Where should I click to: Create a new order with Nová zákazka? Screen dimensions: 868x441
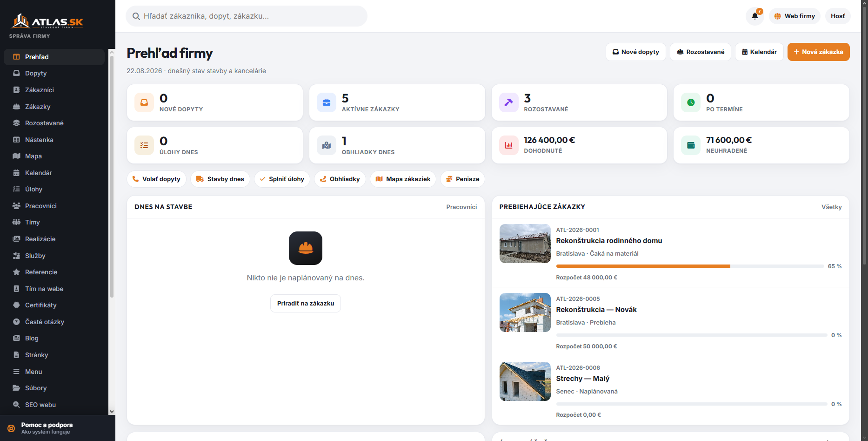point(818,52)
